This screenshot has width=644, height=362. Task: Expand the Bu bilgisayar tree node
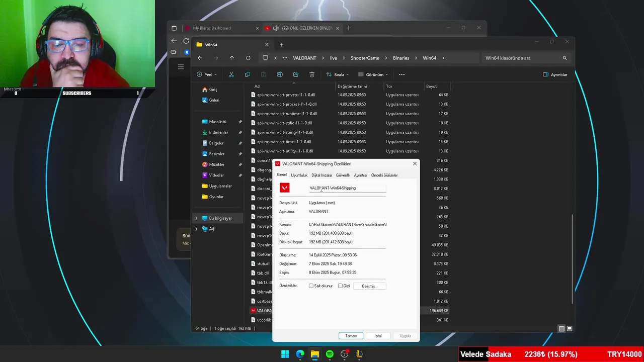196,218
